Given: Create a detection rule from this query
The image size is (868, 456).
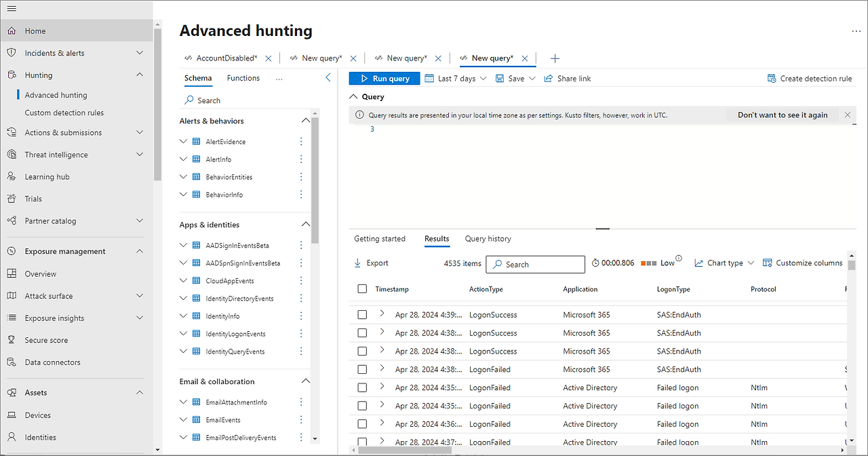Looking at the screenshot, I should coord(809,78).
